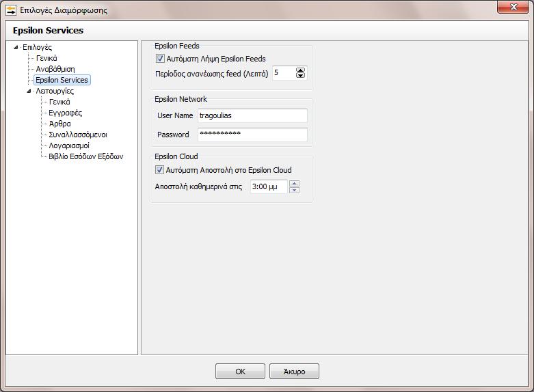This screenshot has width=534, height=392.
Task: Confirm settings with the OK button
Action: pyautogui.click(x=240, y=372)
